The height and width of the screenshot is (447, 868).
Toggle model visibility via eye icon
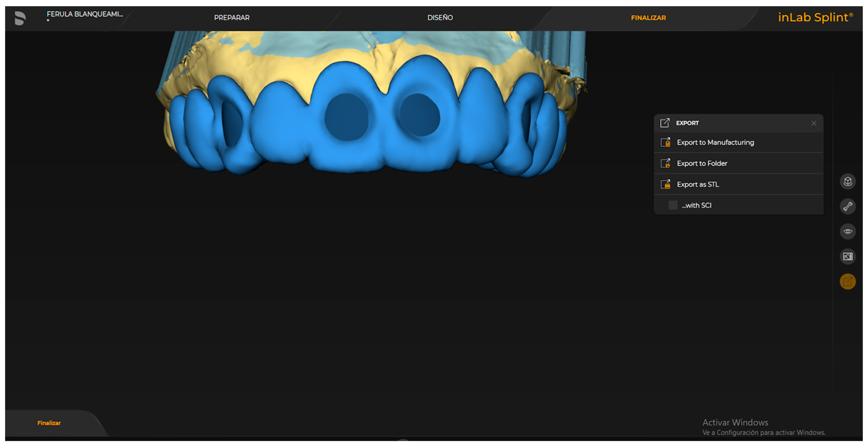click(847, 231)
